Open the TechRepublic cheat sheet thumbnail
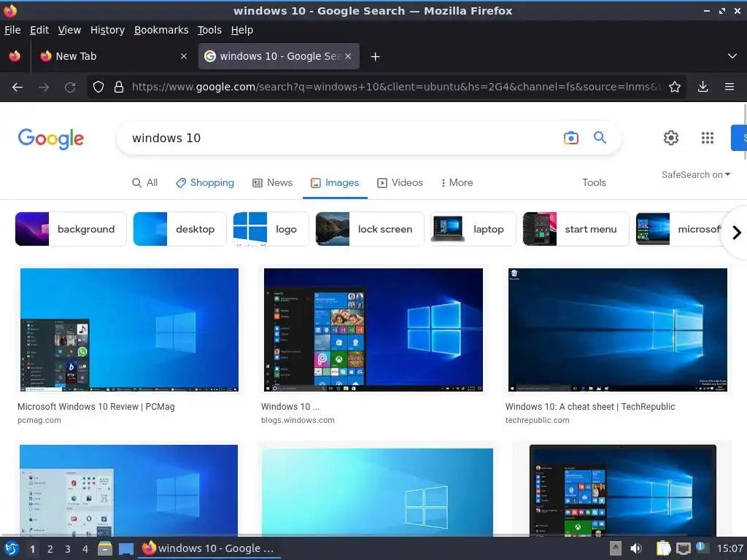747x560 pixels. 618,330
